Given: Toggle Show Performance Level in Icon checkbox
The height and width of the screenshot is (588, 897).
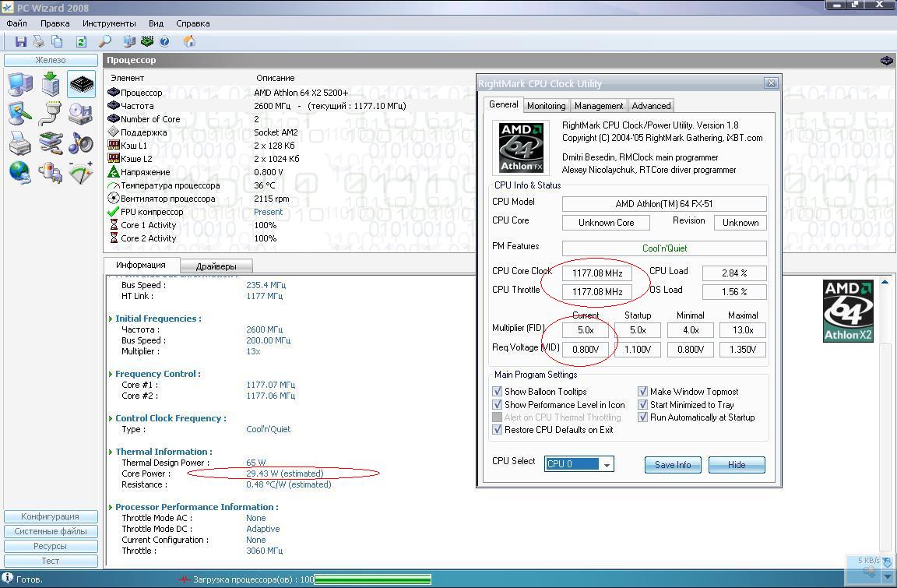Looking at the screenshot, I should pos(497,404).
